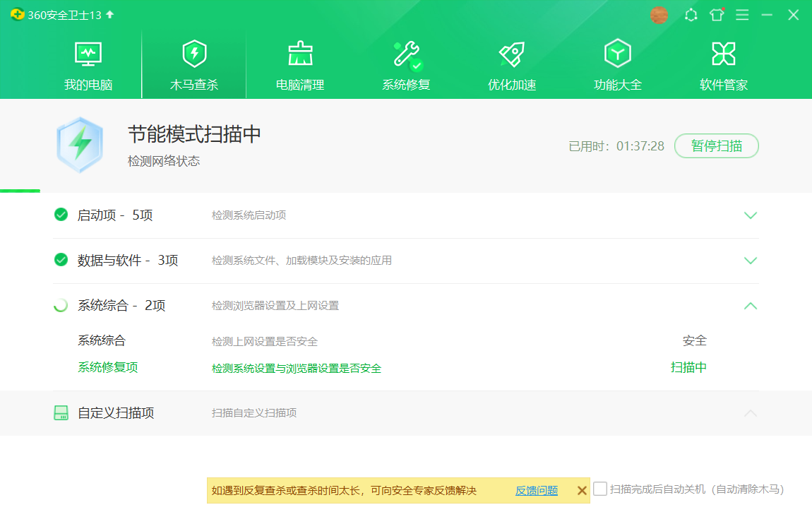The height and width of the screenshot is (512, 812).
Task: Click the 节能模式扫描中 title
Action: coord(194,134)
